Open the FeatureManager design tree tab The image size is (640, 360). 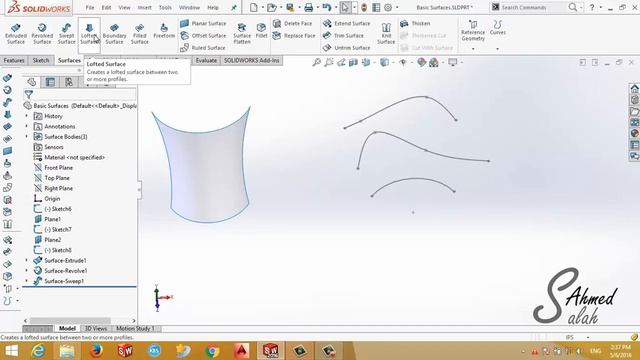click(x=32, y=82)
